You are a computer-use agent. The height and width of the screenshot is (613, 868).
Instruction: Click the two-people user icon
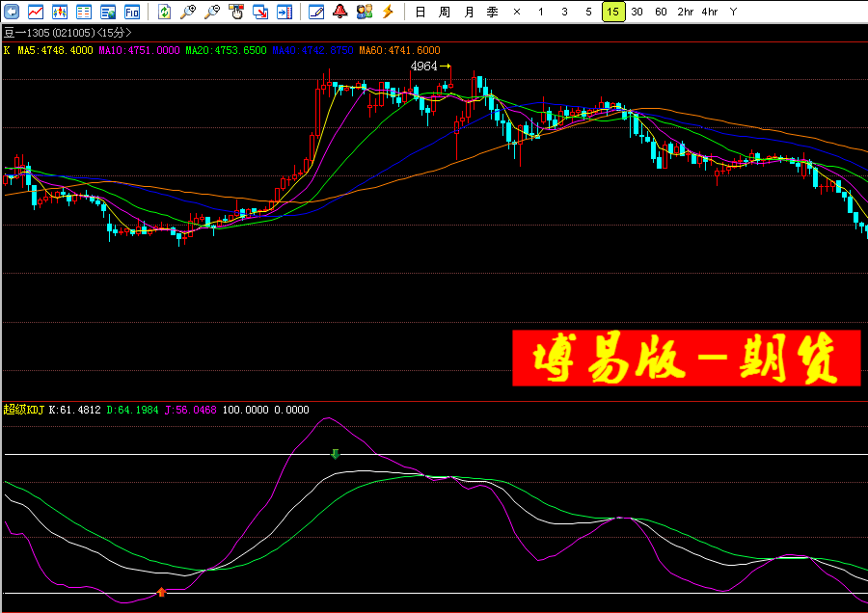pyautogui.click(x=364, y=12)
